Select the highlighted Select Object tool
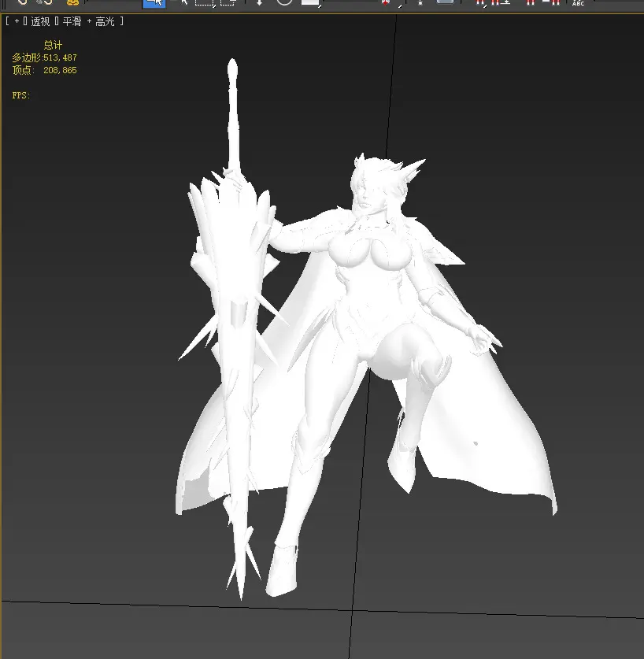644x659 pixels. tap(154, 3)
